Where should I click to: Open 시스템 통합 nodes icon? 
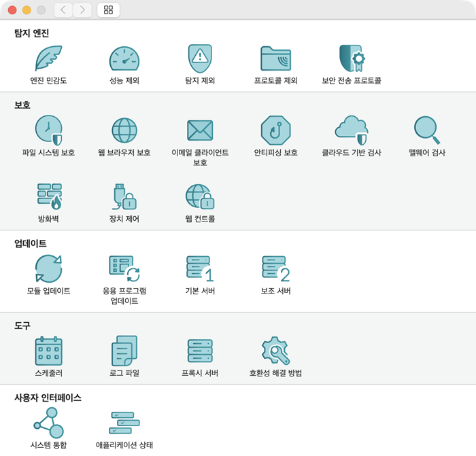pos(48,423)
